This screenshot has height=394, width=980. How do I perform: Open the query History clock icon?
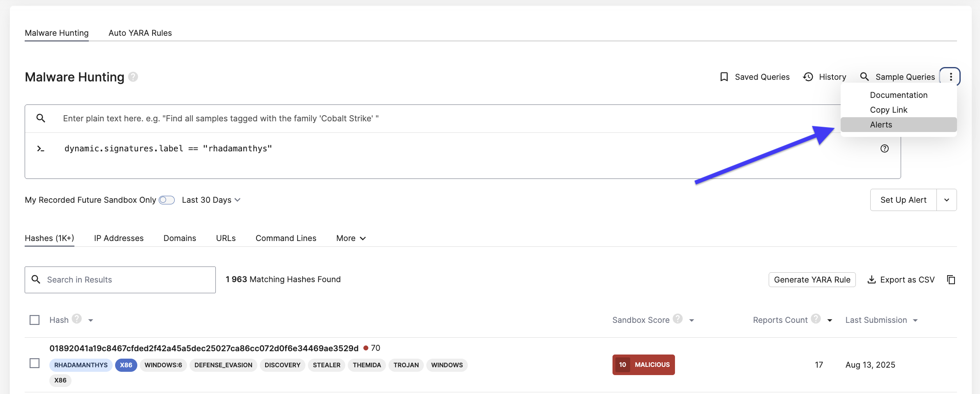coord(808,77)
